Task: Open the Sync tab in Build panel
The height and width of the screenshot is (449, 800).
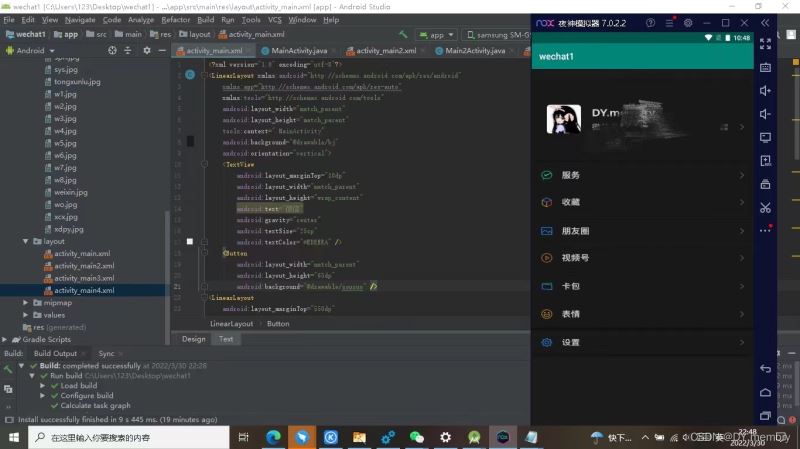Action: tap(106, 354)
